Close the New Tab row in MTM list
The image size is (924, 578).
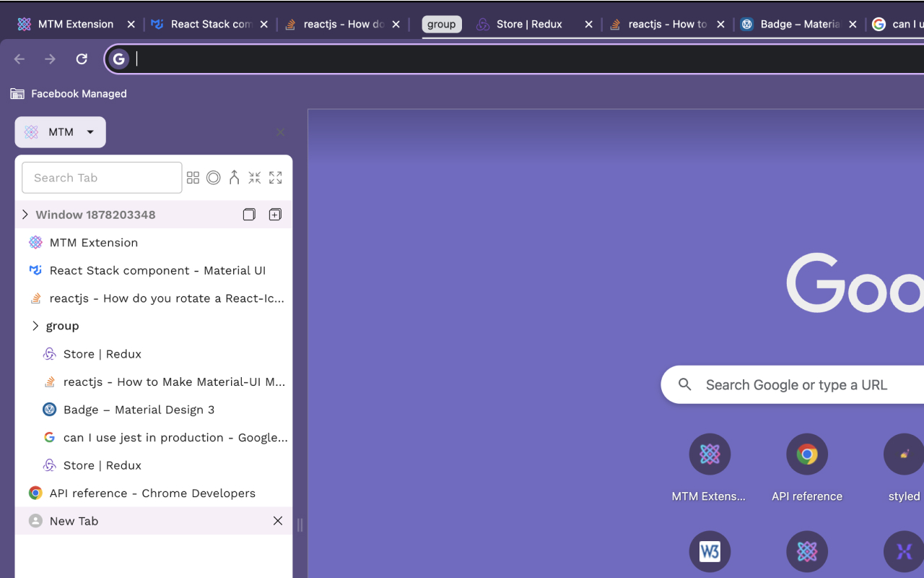point(278,521)
